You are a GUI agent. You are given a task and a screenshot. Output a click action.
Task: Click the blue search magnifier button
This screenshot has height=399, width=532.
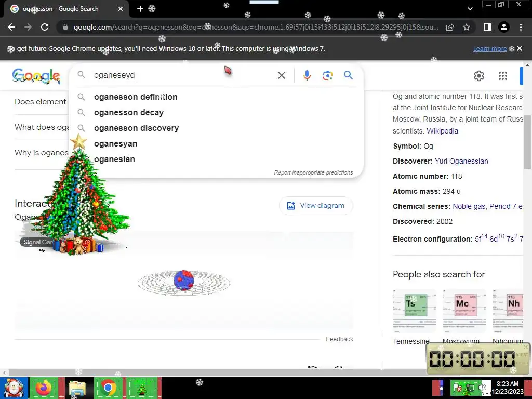coord(349,75)
